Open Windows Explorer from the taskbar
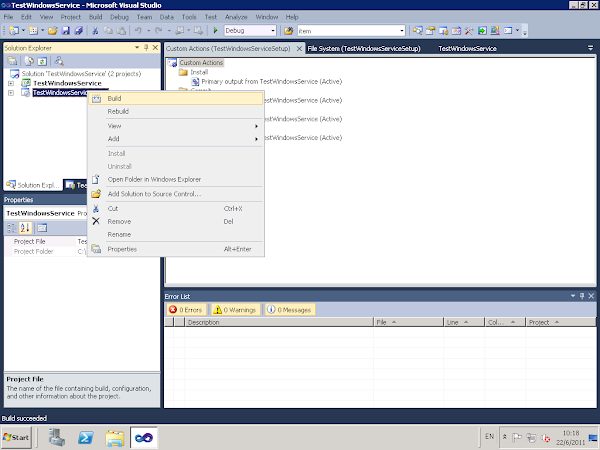This screenshot has width=600, height=450. [x=115, y=437]
